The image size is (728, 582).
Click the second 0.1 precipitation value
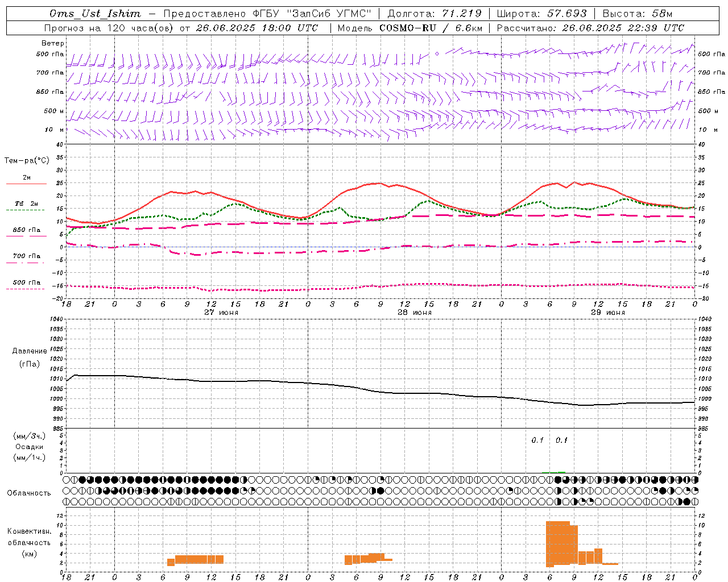(x=561, y=440)
